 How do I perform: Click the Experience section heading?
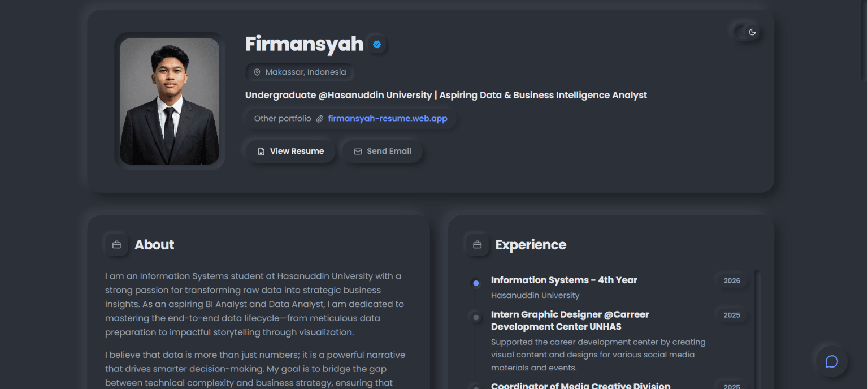point(531,245)
